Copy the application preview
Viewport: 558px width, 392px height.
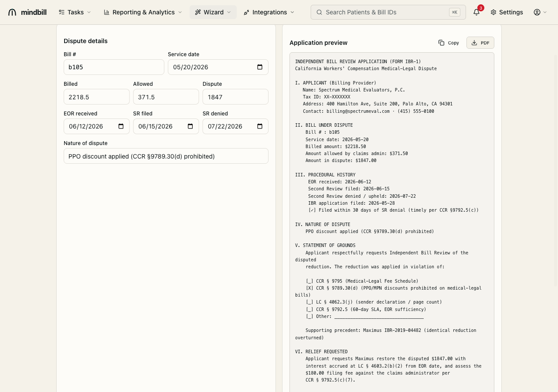(449, 43)
